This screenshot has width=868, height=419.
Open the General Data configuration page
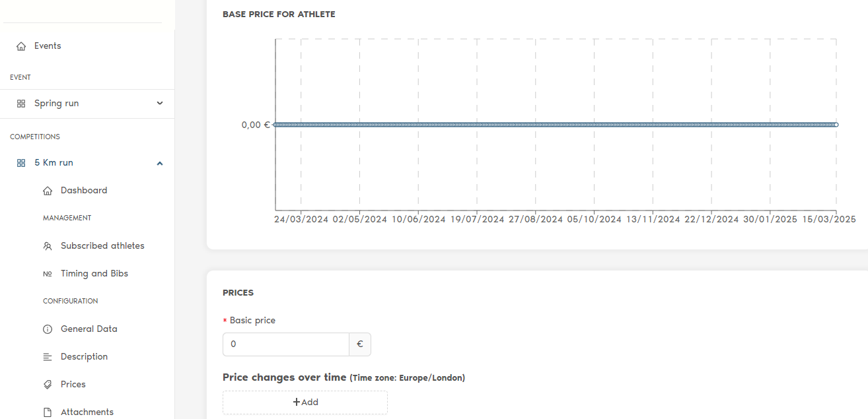pyautogui.click(x=89, y=329)
